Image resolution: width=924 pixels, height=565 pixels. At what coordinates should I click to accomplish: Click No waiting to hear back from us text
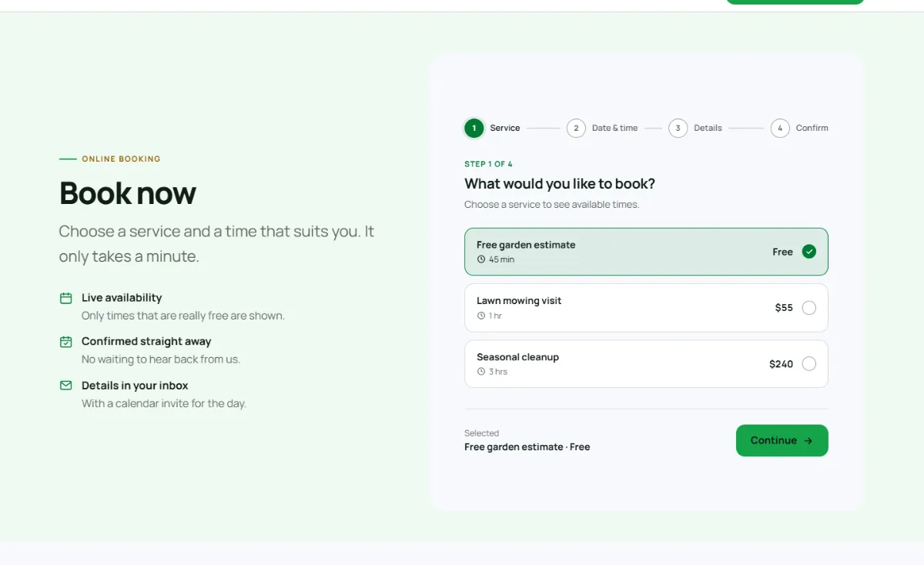[x=161, y=359]
